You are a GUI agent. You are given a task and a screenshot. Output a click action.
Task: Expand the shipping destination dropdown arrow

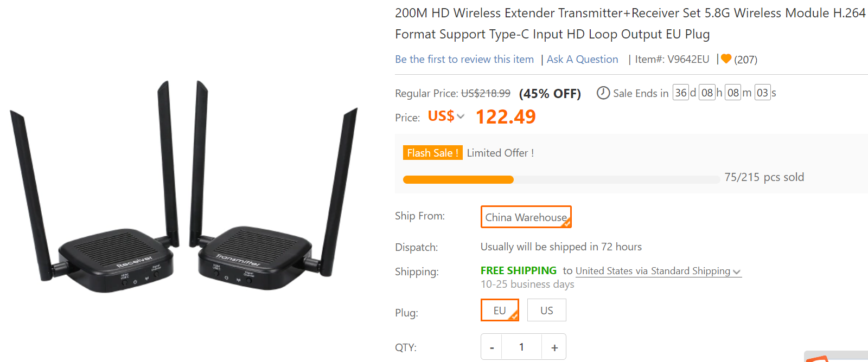coord(737,271)
